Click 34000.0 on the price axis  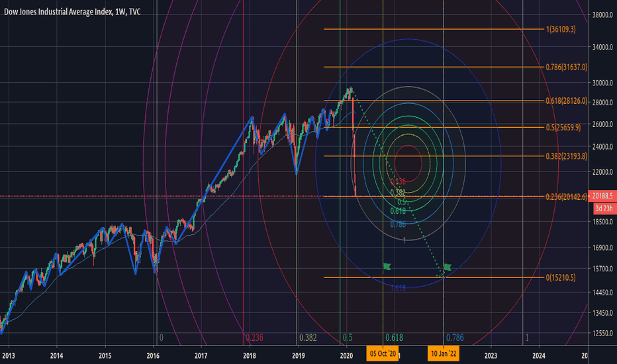tap(602, 47)
